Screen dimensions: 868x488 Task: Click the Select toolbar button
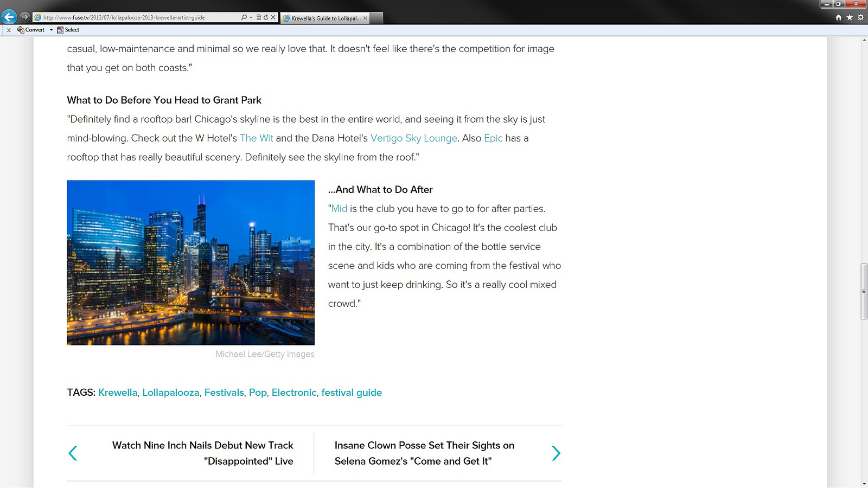pyautogui.click(x=68, y=30)
